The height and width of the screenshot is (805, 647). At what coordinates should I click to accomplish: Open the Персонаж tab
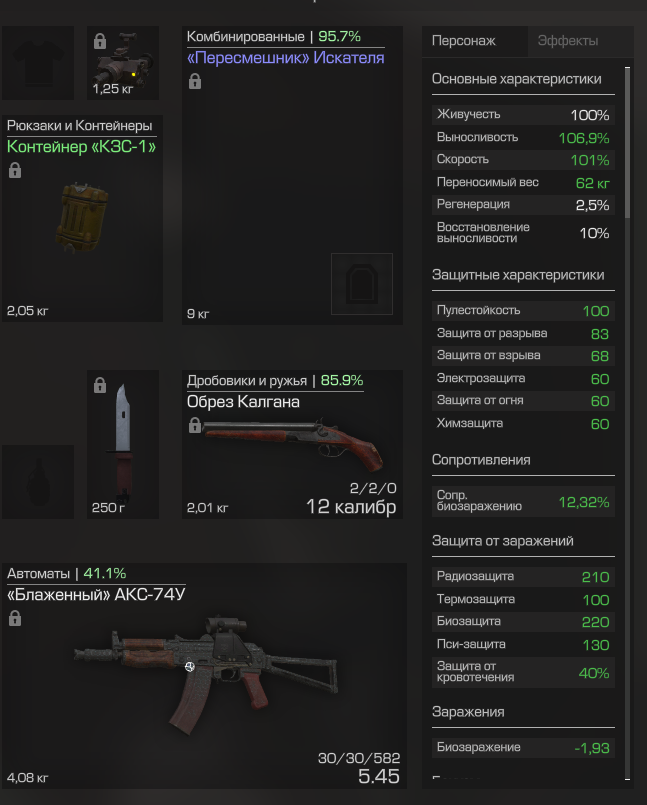[x=464, y=41]
